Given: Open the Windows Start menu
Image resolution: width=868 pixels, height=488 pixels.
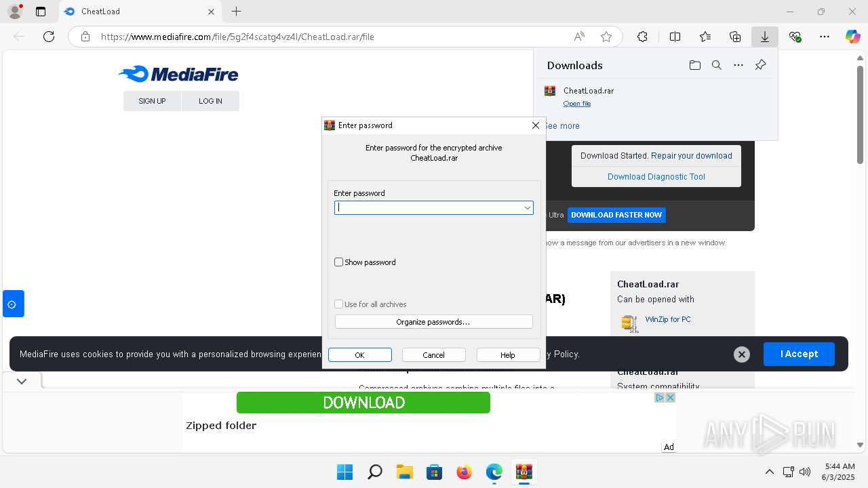Looking at the screenshot, I should pos(344,472).
